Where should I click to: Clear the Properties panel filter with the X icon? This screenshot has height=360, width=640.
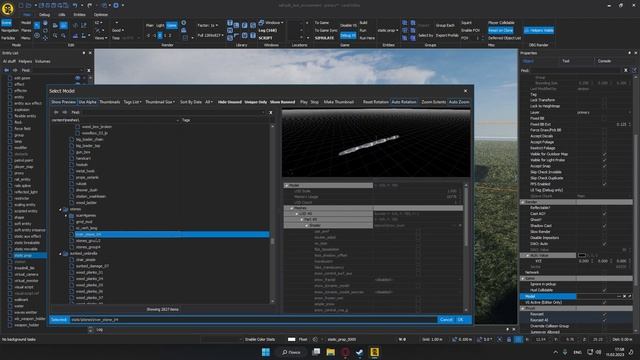pos(626,70)
